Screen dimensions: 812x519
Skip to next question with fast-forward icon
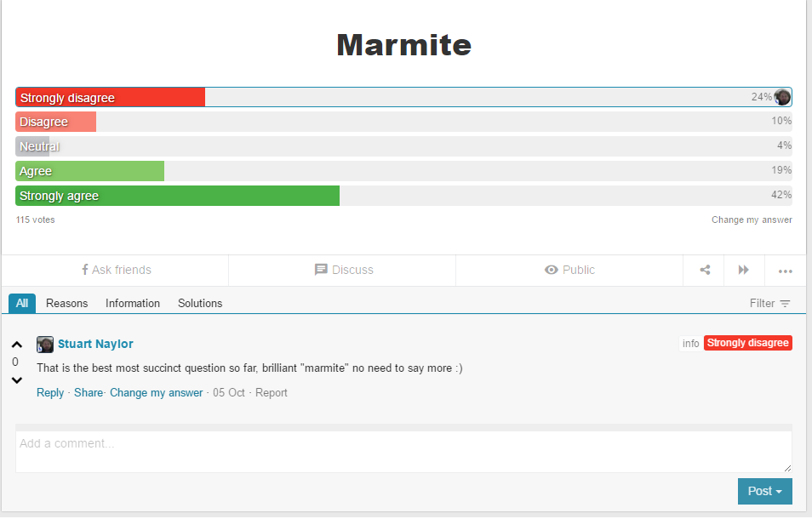[744, 270]
